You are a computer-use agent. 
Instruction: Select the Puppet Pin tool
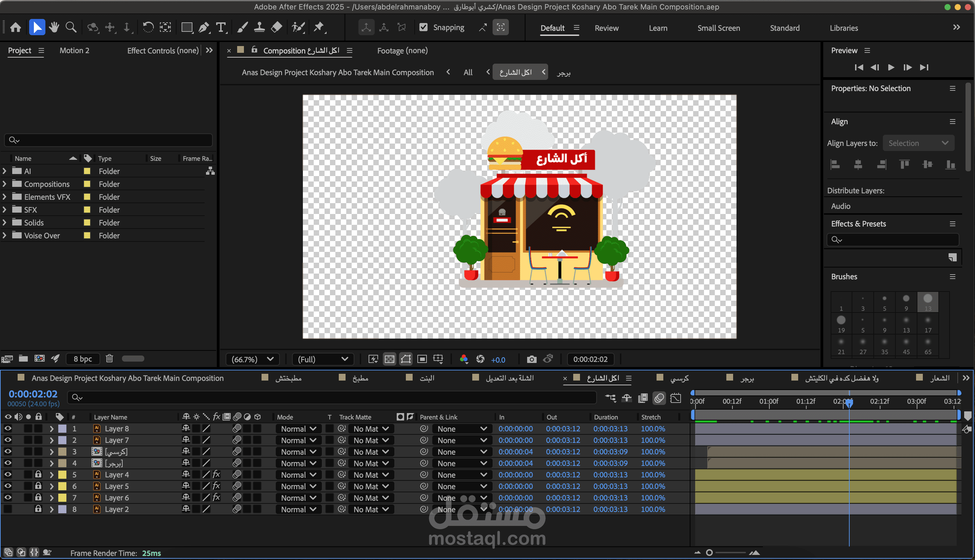[x=318, y=28]
